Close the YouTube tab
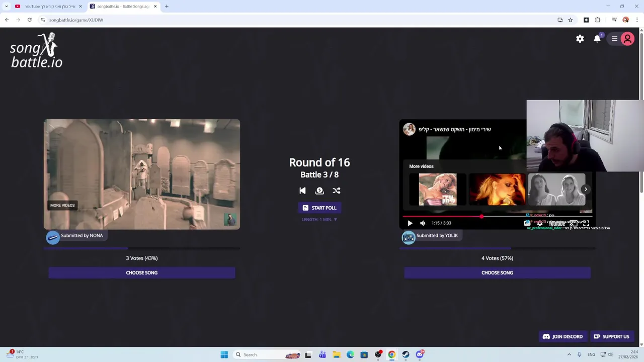This screenshot has width=644, height=362. point(80,7)
